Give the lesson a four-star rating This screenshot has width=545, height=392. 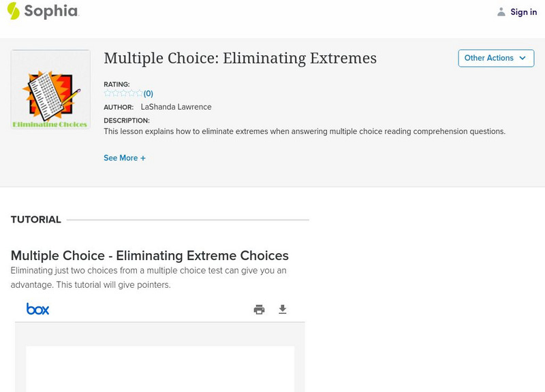(x=131, y=94)
